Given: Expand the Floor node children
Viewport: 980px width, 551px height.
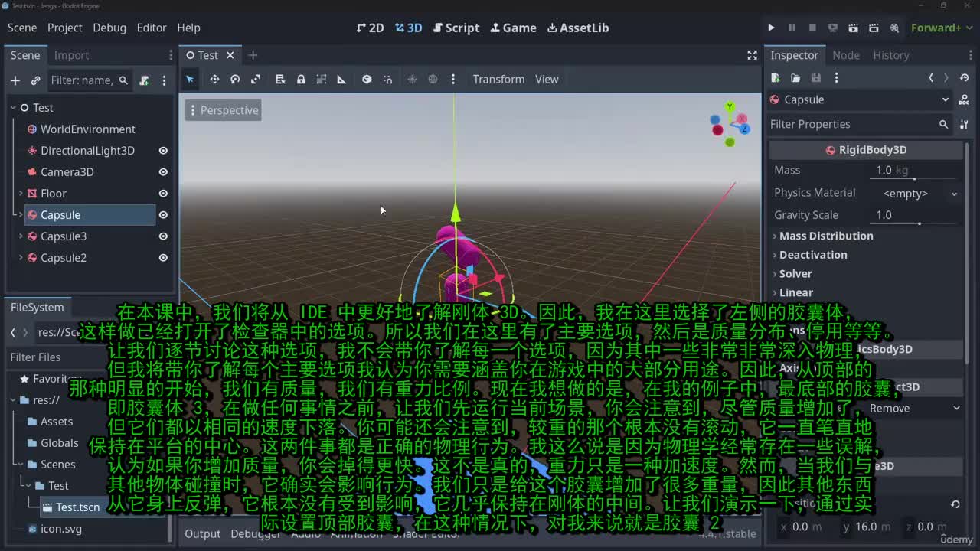Looking at the screenshot, I should pyautogui.click(x=21, y=194).
